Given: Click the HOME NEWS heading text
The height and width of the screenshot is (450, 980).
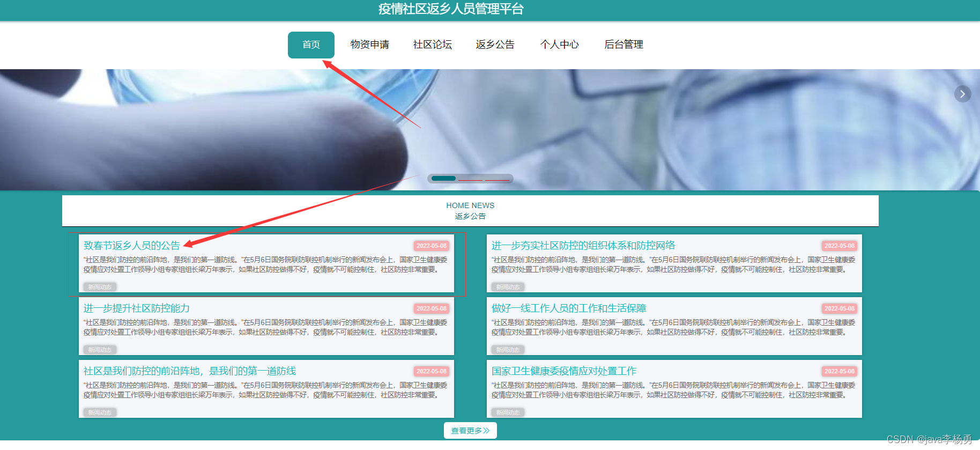Looking at the screenshot, I should 470,205.
